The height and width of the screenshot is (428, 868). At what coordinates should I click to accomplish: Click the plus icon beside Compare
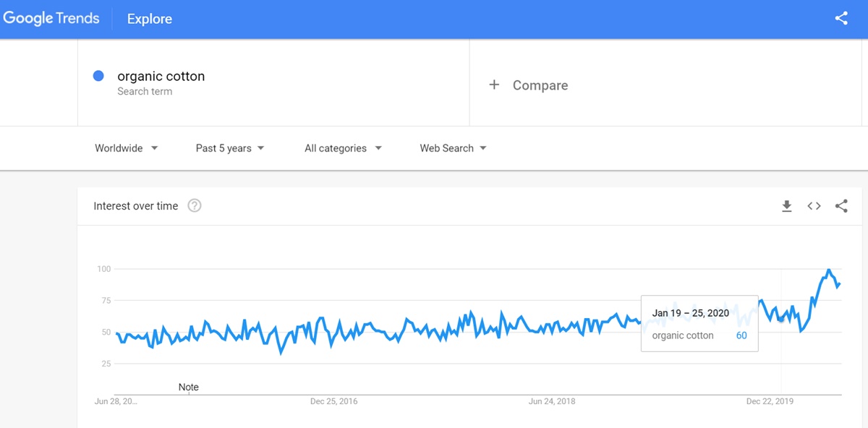pyautogui.click(x=494, y=85)
